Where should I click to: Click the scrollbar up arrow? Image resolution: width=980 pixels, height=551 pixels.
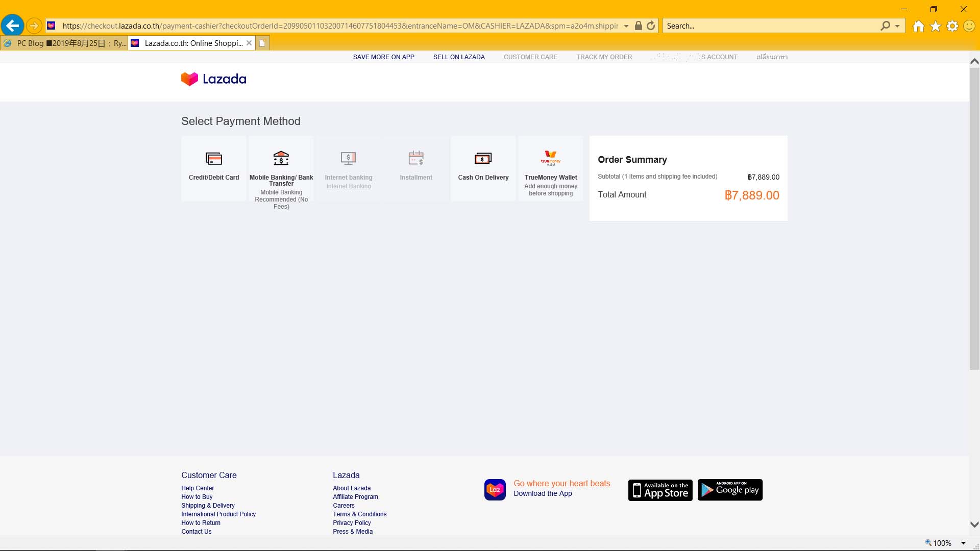click(x=974, y=61)
